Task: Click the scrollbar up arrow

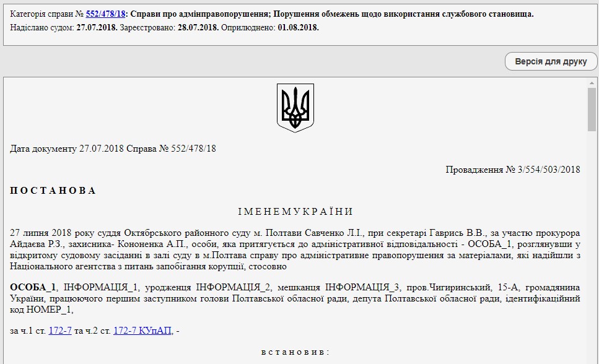Action: point(592,83)
